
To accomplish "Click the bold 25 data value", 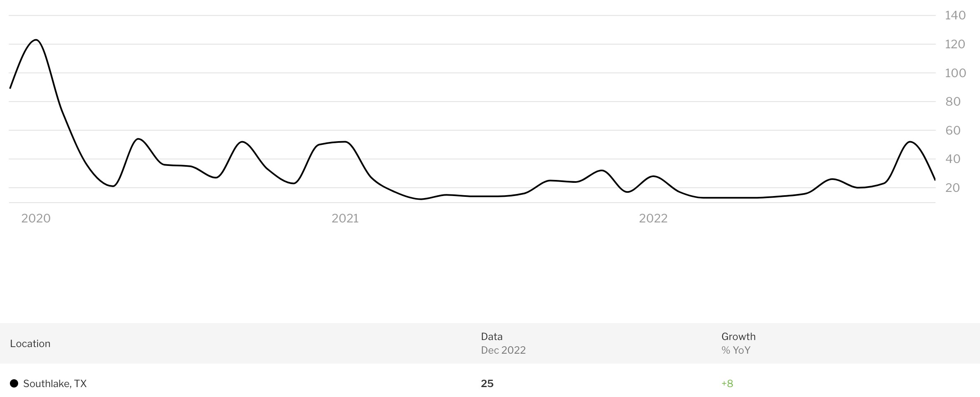I will (x=487, y=383).
